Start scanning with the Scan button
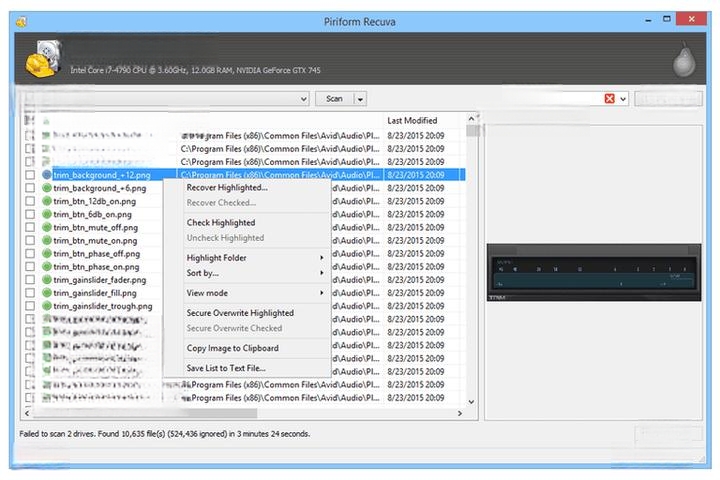Image resolution: width=720 pixels, height=480 pixels. [334, 99]
